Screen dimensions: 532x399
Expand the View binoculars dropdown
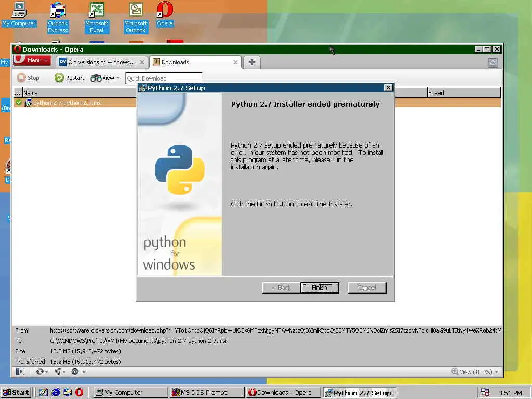(105, 78)
